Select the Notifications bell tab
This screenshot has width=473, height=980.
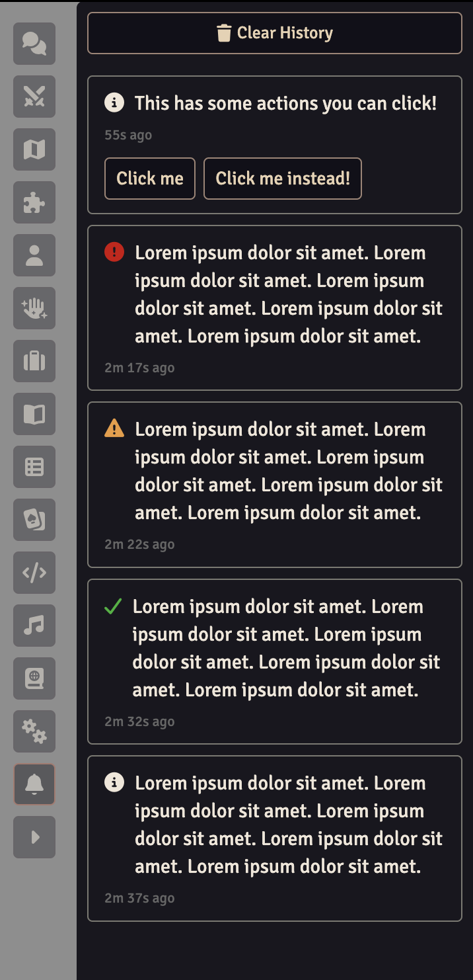[x=34, y=784]
